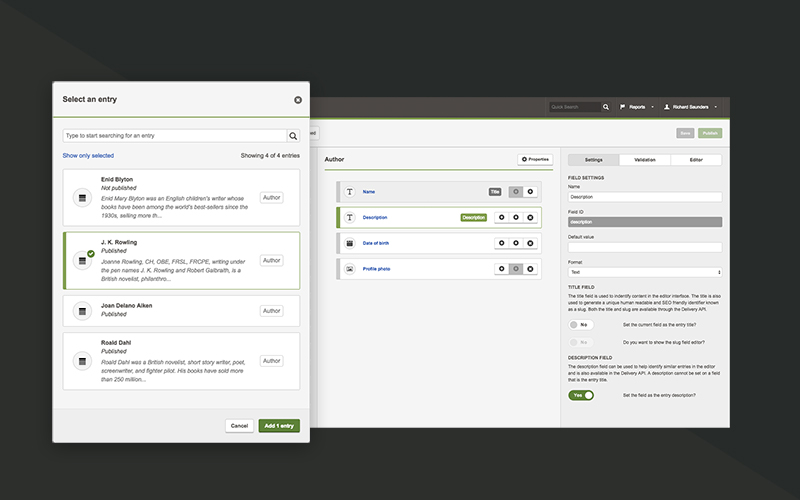
Task: Click the green Description badge
Action: tap(473, 217)
